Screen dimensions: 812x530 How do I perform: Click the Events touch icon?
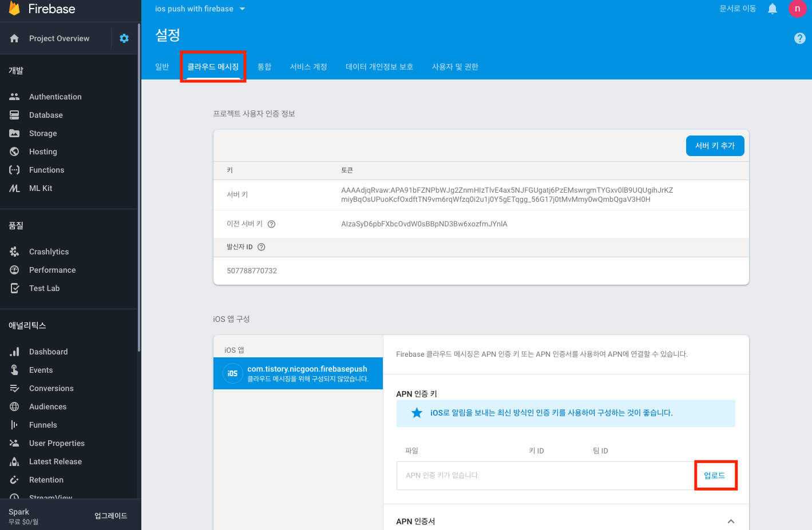click(x=14, y=370)
